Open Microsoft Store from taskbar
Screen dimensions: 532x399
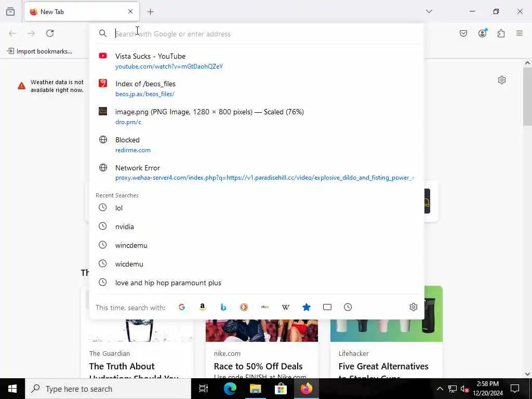[x=281, y=389]
